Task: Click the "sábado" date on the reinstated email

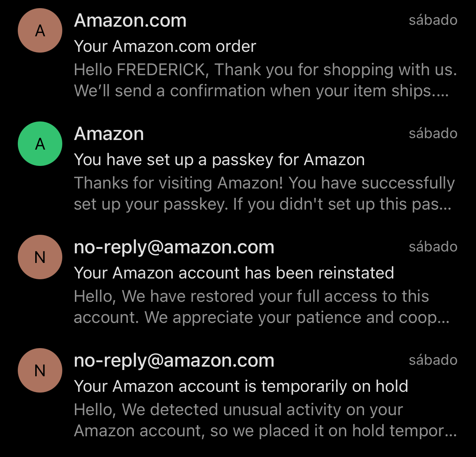Action: click(x=433, y=247)
